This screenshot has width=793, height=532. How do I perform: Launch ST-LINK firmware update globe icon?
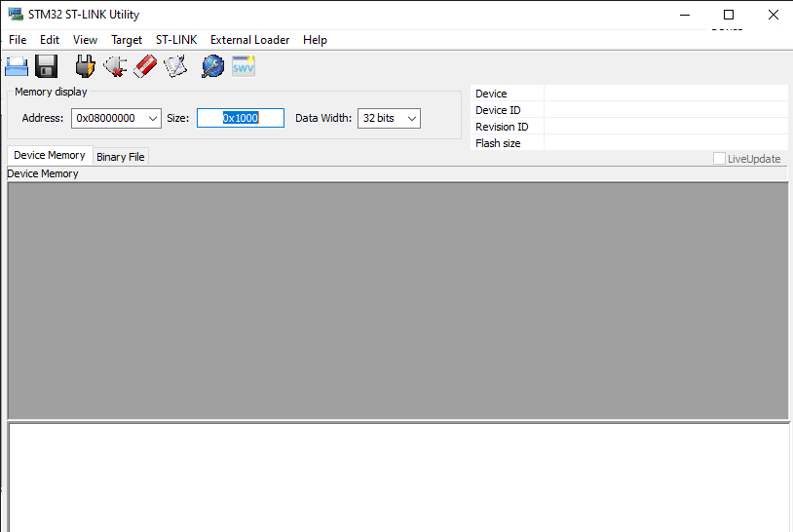tap(213, 66)
